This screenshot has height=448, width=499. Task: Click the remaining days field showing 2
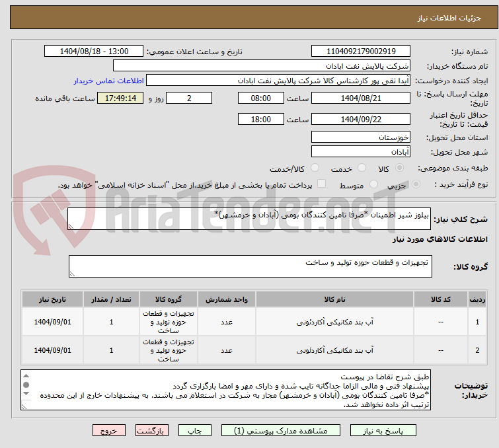click(x=189, y=98)
